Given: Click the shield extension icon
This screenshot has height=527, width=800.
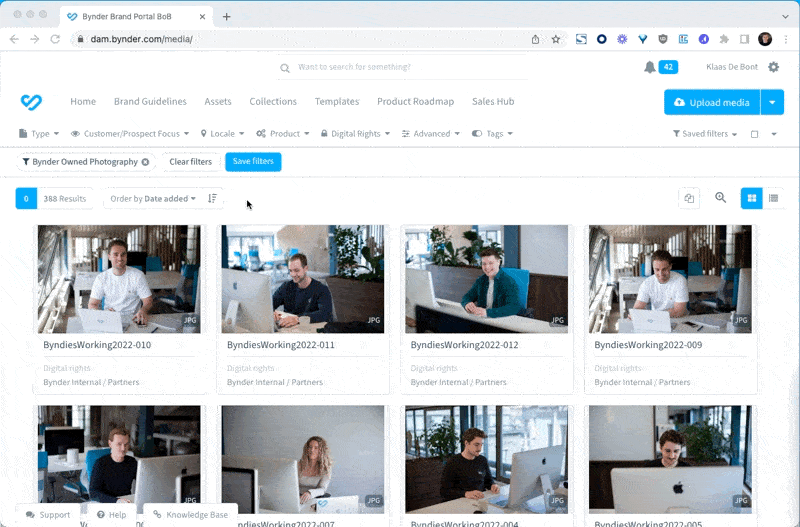Looking at the screenshot, I should [663, 39].
